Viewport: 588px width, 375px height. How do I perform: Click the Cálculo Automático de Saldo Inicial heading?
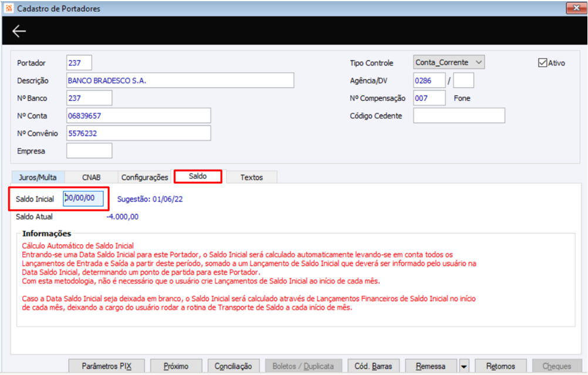(77, 246)
